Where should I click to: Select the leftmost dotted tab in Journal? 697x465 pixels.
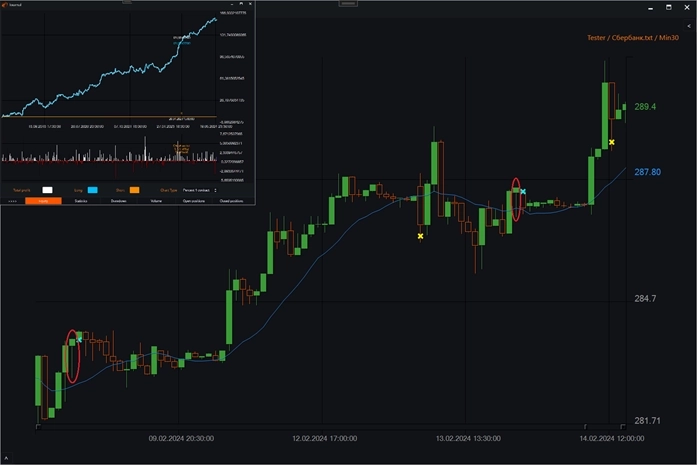tap(12, 201)
